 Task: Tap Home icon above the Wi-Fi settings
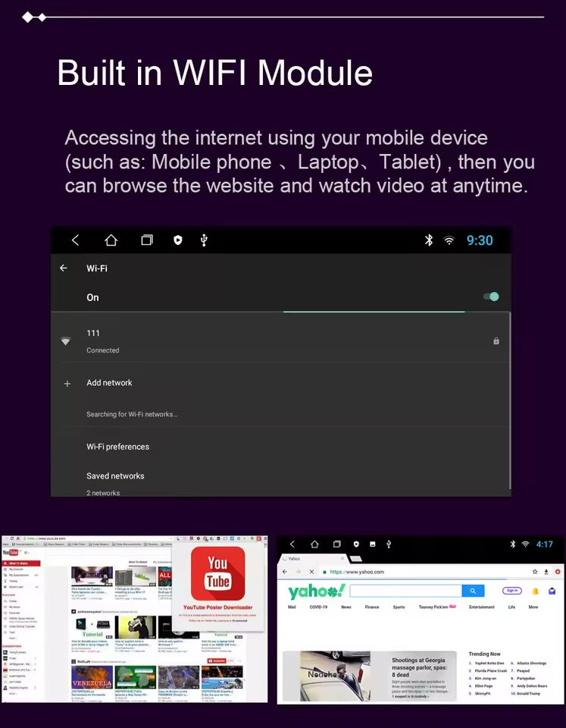tap(111, 240)
